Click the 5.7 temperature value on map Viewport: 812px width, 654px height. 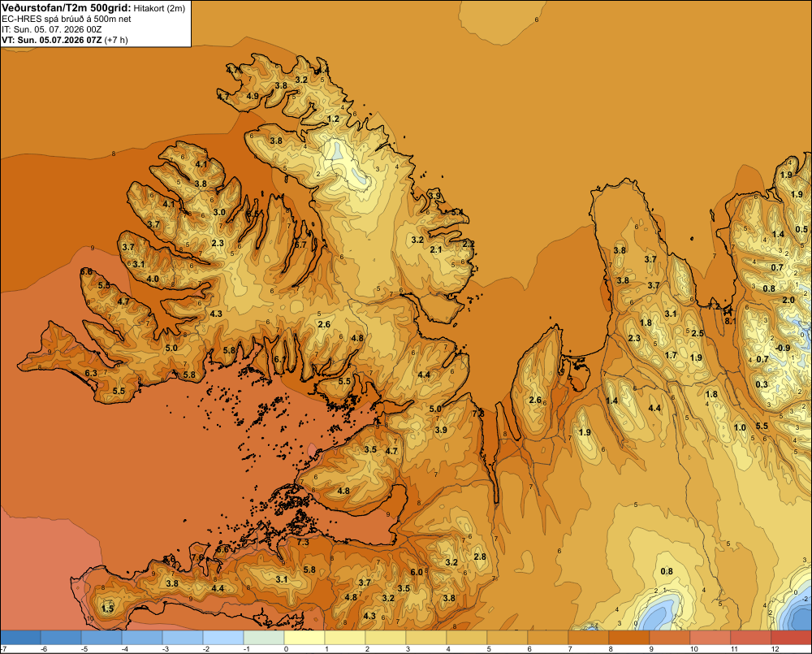tap(300, 245)
